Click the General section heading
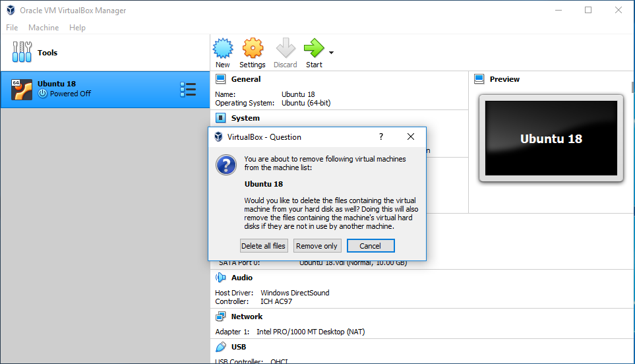Image resolution: width=635 pixels, height=364 pixels. click(x=246, y=79)
